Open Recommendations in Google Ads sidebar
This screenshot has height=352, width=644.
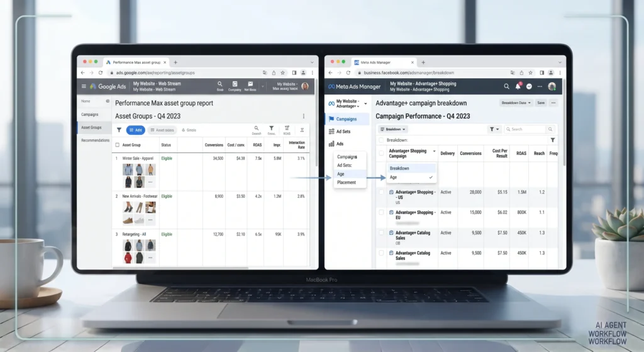(96, 140)
